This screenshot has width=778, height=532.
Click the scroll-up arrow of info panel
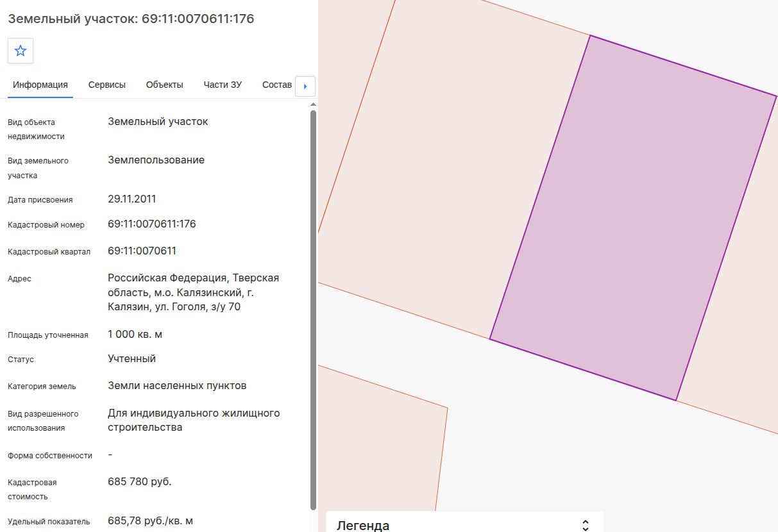(313, 104)
